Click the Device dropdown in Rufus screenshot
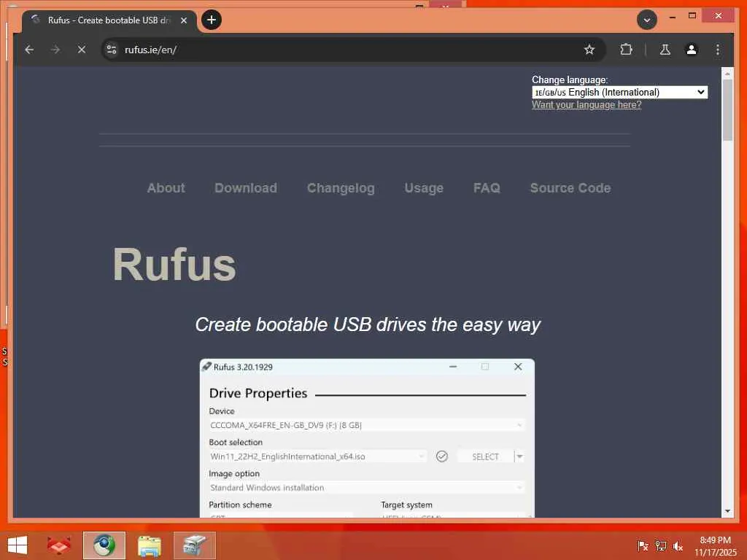Screen dimensions: 747x560 click(x=367, y=425)
